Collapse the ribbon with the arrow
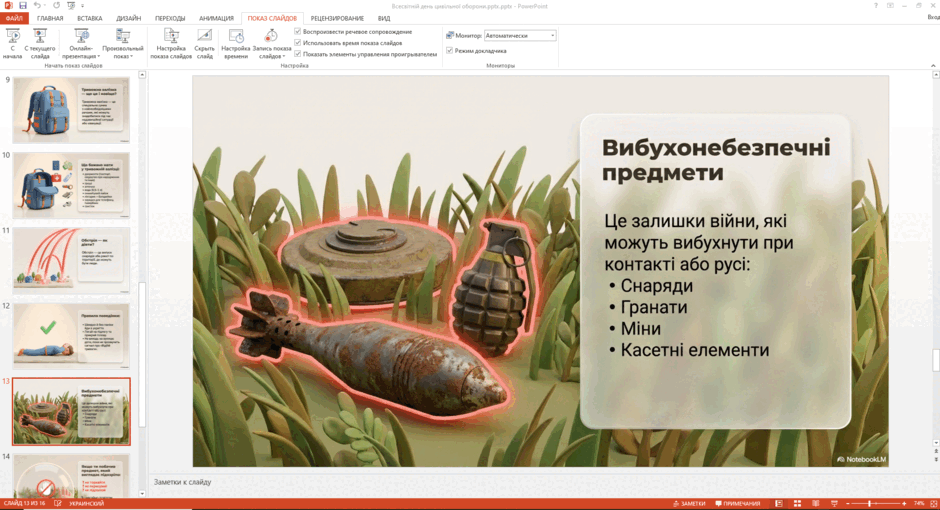This screenshot has width=940, height=510. 933,65
